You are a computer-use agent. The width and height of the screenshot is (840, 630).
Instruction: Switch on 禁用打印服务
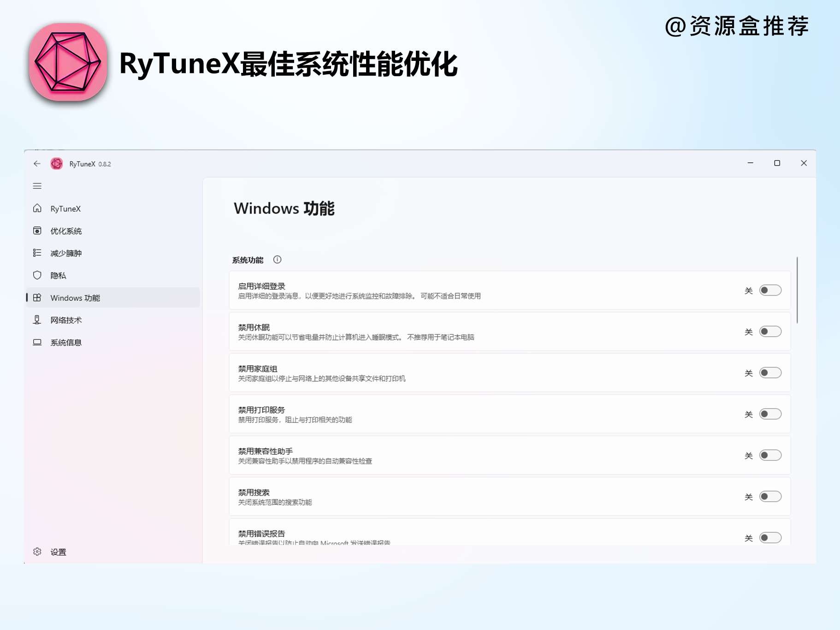tap(770, 414)
